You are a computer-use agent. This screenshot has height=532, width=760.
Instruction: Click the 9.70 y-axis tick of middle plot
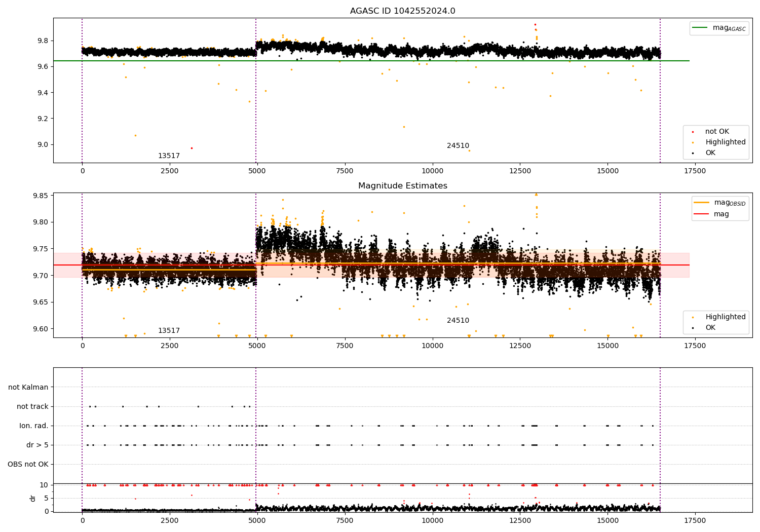click(x=41, y=276)
